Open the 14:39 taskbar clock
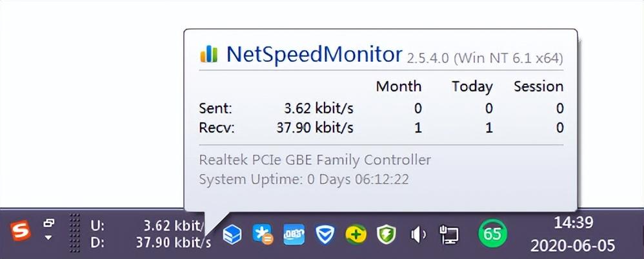Image resolution: width=644 pixels, height=259 pixels. [574, 224]
